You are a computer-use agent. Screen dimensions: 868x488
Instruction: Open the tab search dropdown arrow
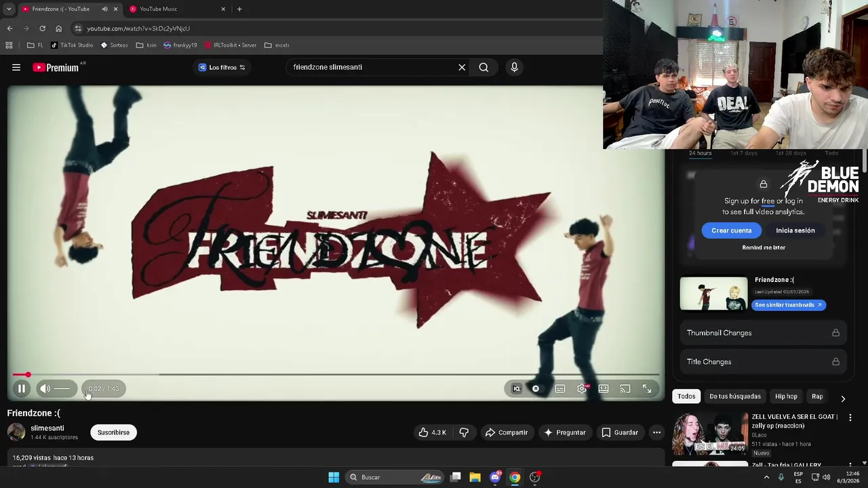tap(9, 9)
